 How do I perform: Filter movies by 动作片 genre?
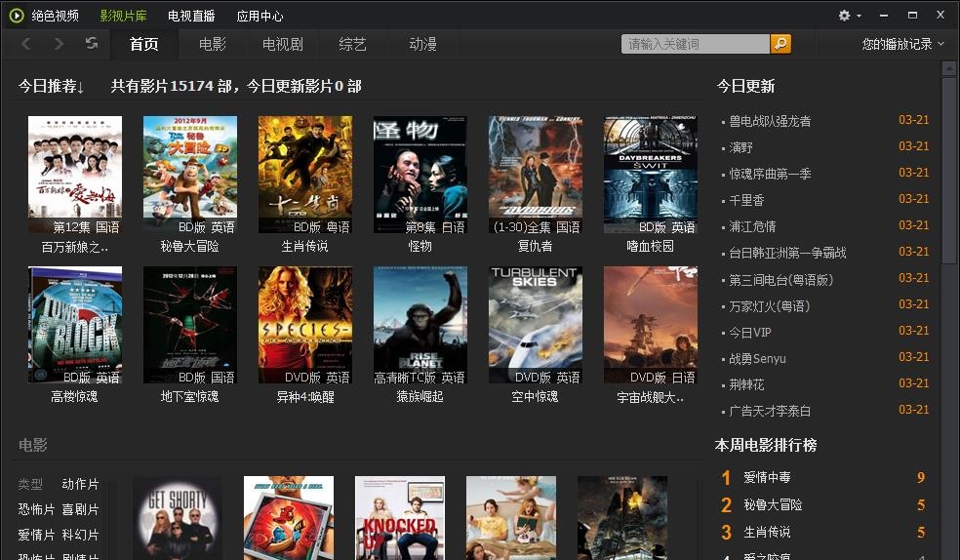tap(80, 484)
